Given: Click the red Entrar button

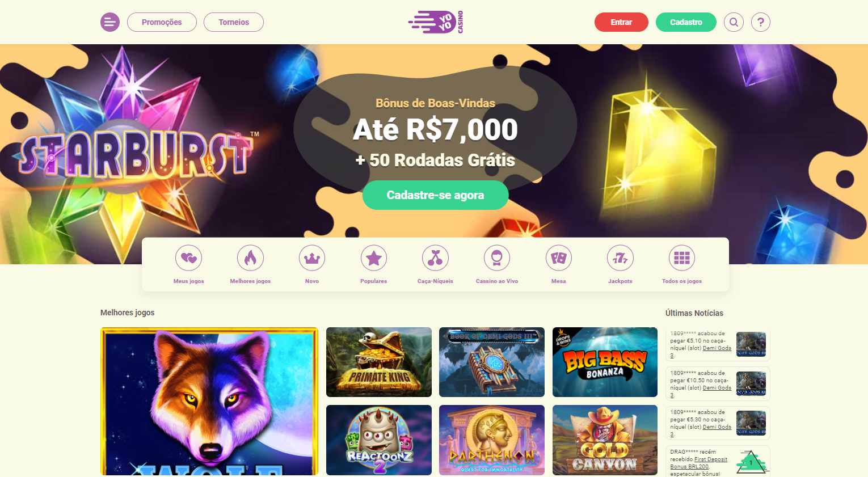Looking at the screenshot, I should click(621, 22).
